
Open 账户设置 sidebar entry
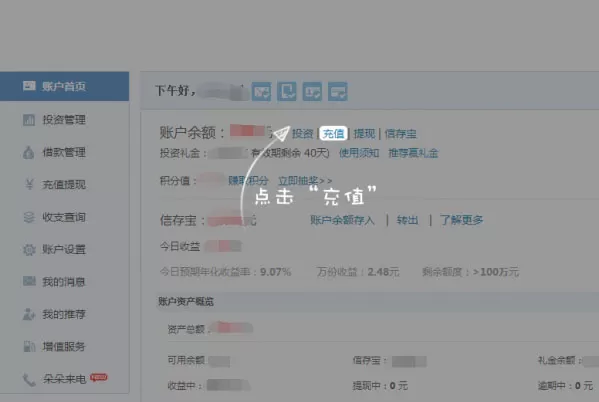pyautogui.click(x=64, y=249)
